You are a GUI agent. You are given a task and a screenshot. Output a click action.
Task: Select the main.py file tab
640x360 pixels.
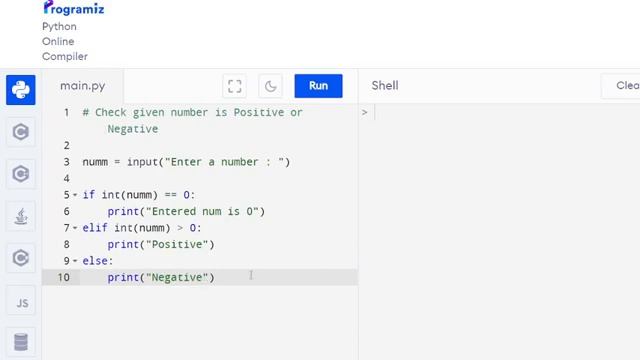click(82, 86)
